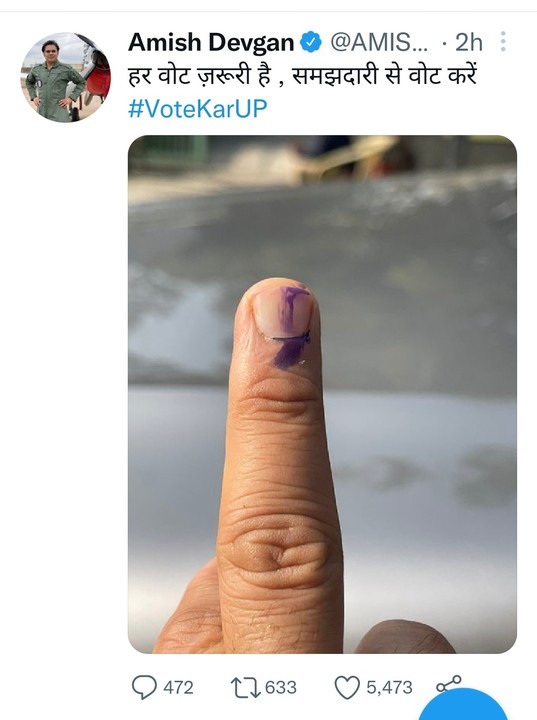Click the Amish Devgan display name
Image resolution: width=537 pixels, height=720 pixels.
(x=211, y=43)
